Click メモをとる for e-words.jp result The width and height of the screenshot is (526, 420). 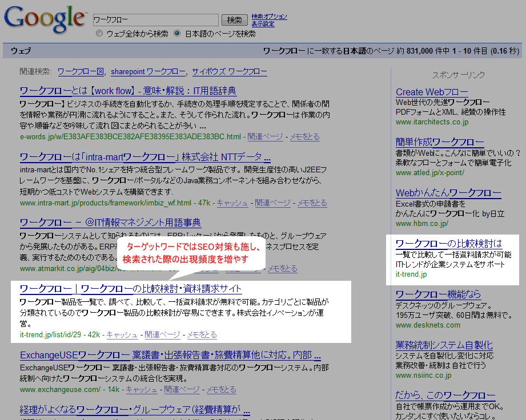304,137
